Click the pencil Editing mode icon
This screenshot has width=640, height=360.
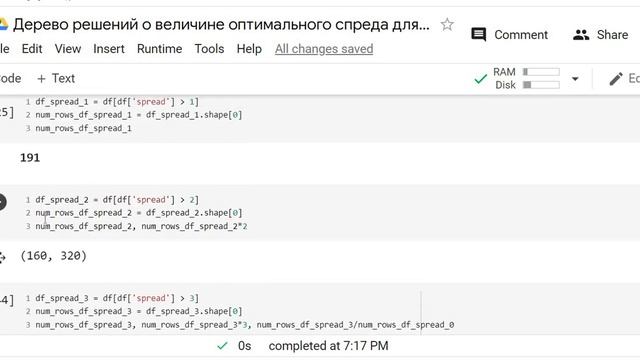(616, 79)
